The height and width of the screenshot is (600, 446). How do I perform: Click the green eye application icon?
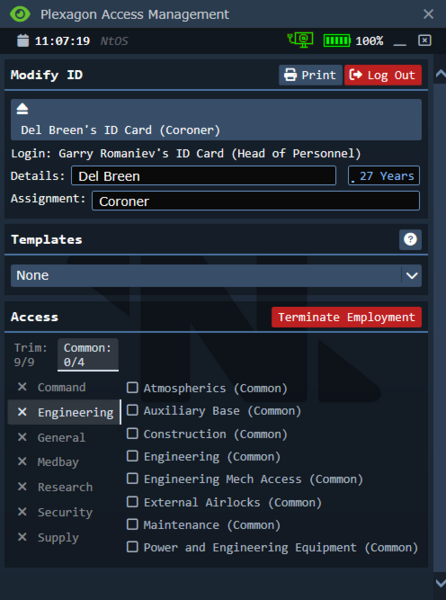point(20,14)
